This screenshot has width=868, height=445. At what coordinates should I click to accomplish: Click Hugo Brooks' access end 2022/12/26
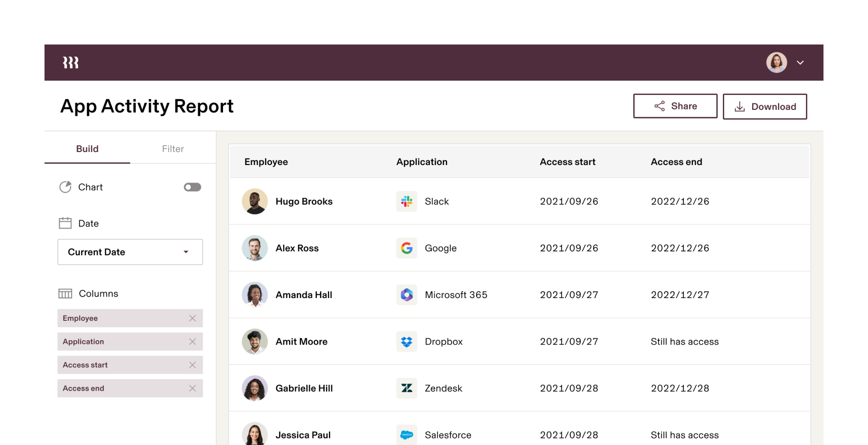pyautogui.click(x=680, y=201)
